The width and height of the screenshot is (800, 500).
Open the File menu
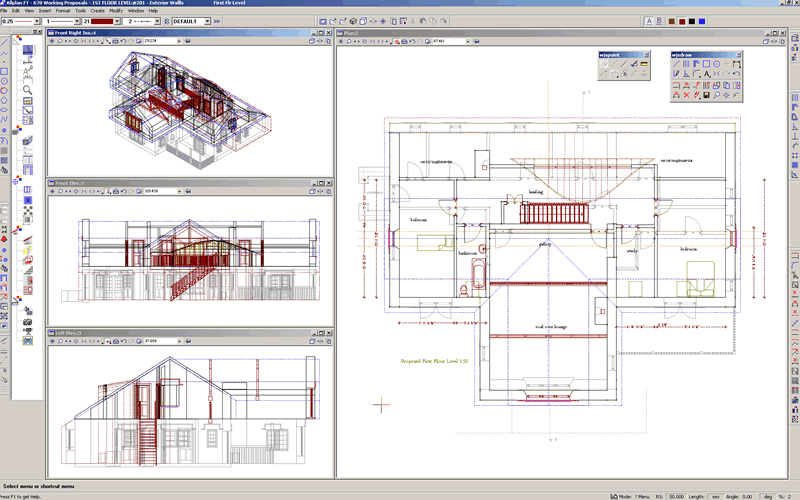click(4, 10)
